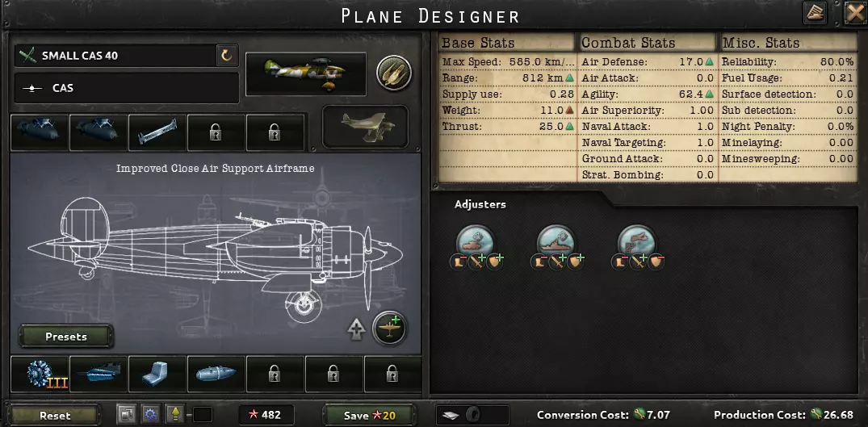Viewport: 868px width, 427px height.
Task: Reset the plane design
Action: (x=55, y=416)
